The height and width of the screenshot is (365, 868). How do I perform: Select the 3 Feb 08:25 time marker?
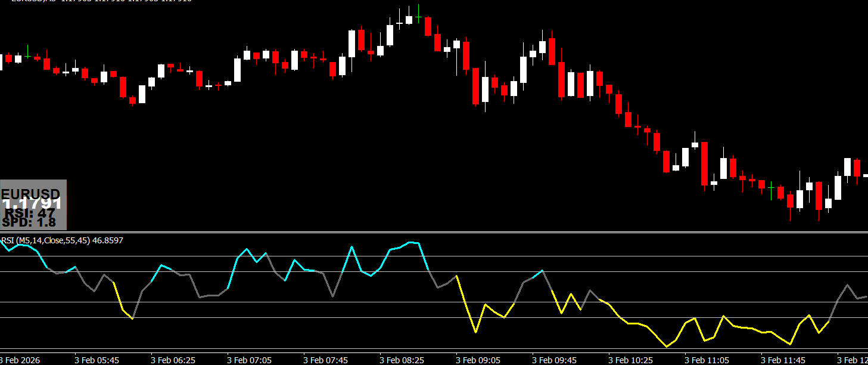pos(402,360)
